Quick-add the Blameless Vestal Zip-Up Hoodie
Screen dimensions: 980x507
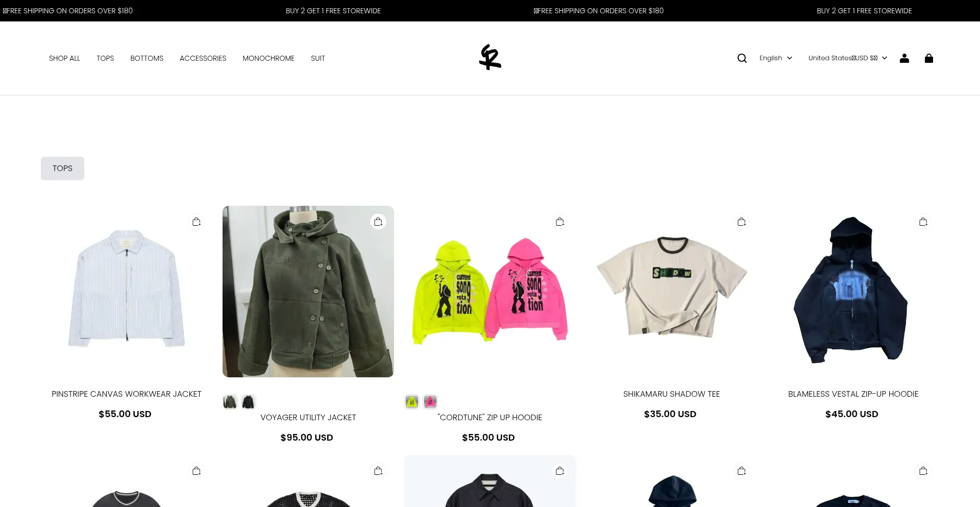tap(923, 222)
